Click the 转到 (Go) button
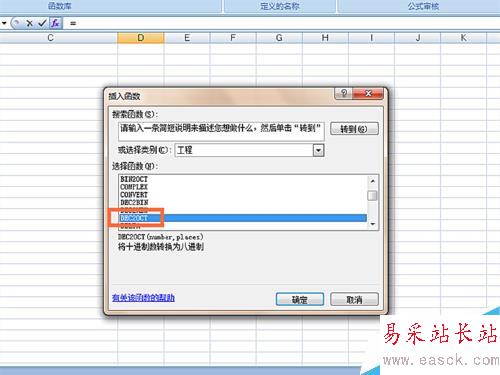Screen dimensions: 500x375 coord(354,129)
